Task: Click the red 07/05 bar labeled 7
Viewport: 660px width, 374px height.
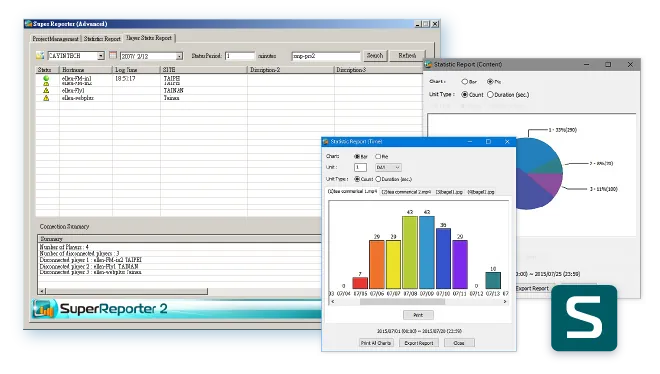Action: click(360, 283)
